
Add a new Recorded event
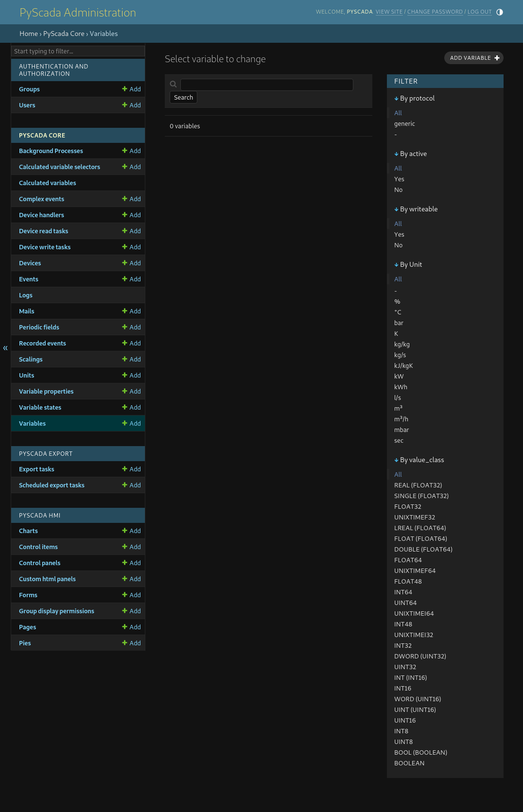[131, 343]
